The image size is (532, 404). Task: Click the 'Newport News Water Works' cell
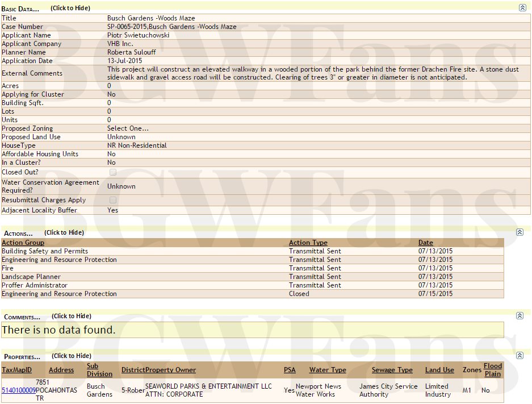tap(319, 390)
